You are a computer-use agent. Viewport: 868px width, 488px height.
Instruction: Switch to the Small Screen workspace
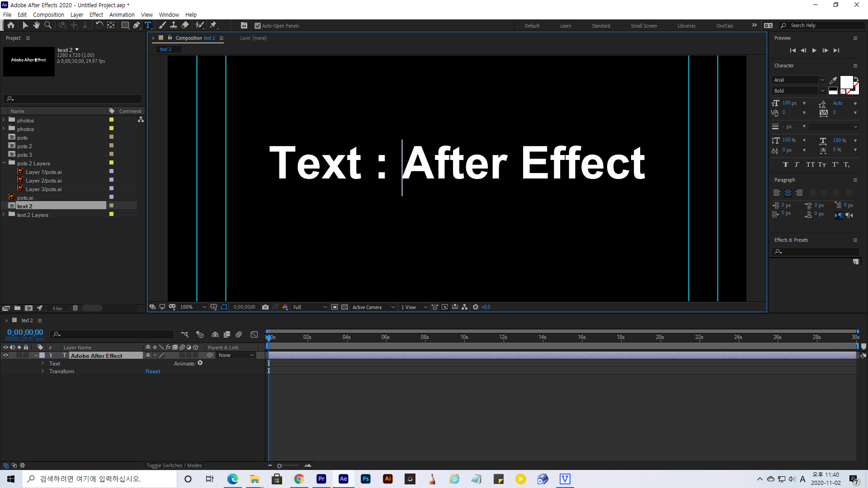pos(644,26)
